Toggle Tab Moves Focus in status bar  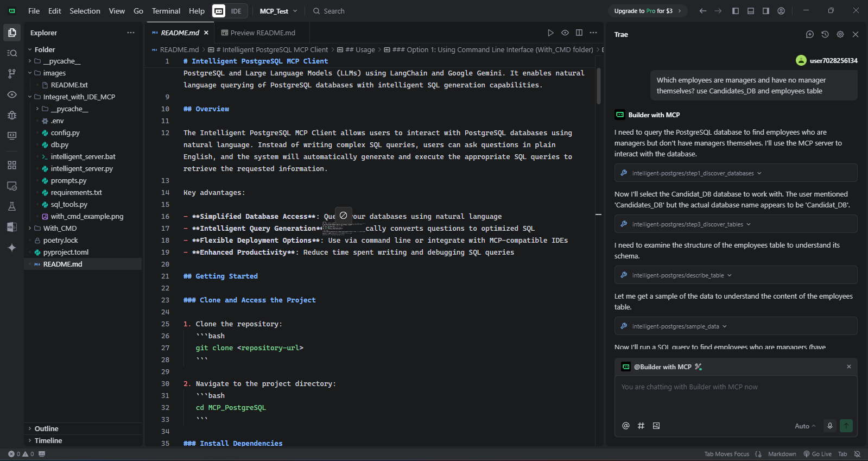click(x=726, y=454)
